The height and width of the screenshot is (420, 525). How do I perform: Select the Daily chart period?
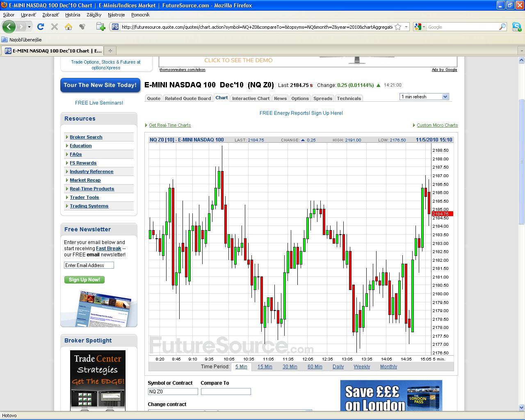click(x=338, y=367)
